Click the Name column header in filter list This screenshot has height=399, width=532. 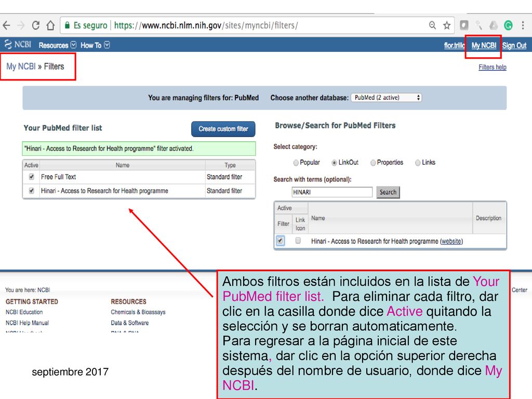[122, 165]
